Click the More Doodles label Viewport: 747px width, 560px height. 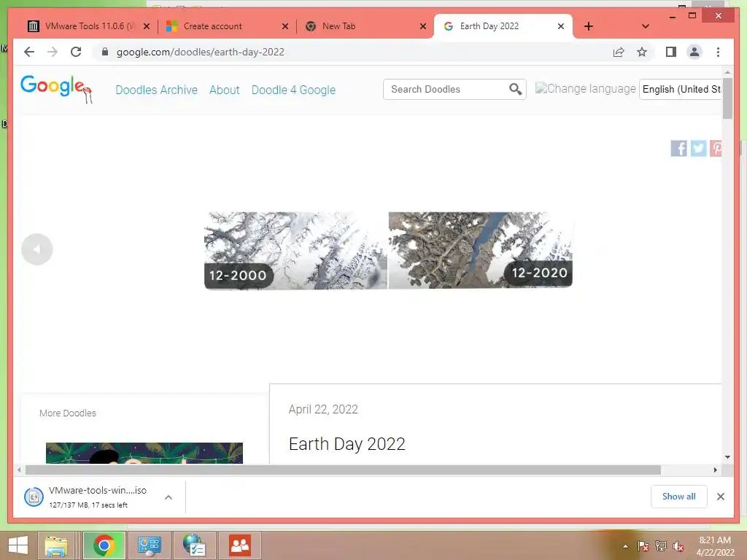click(68, 413)
